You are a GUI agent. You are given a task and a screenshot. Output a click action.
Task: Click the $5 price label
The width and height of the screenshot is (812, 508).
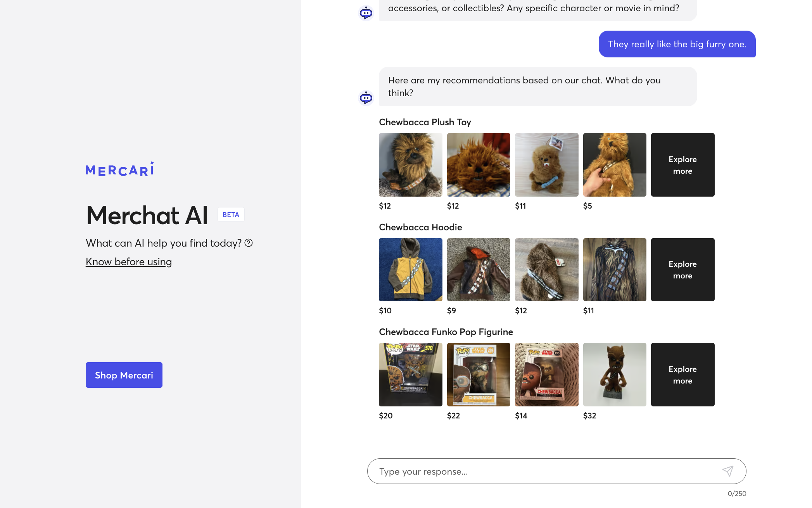tap(587, 206)
